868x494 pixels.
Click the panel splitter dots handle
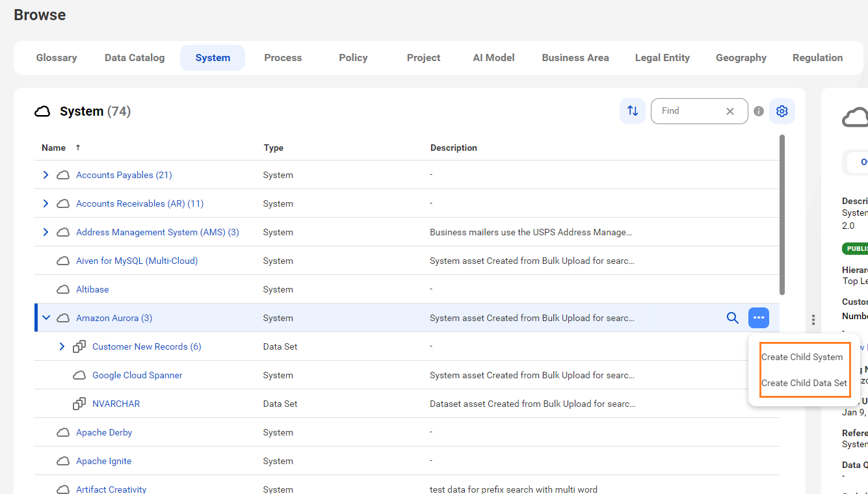(x=813, y=319)
